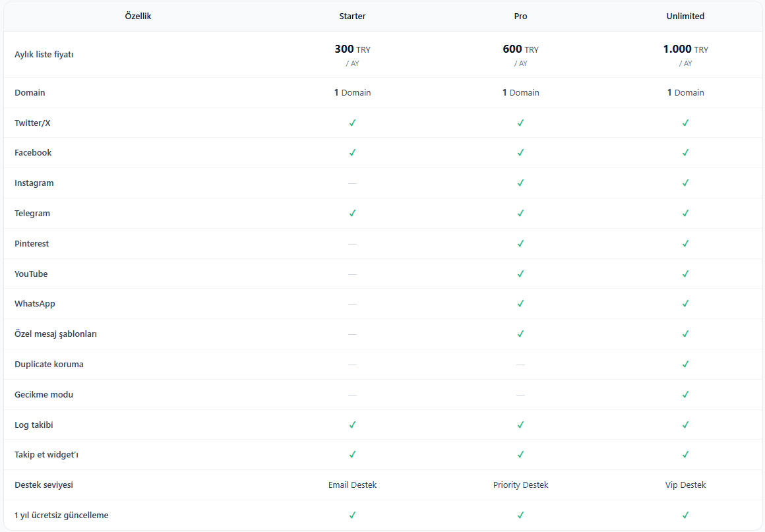Click Özel mesaj şablonları checkmark under Pro
Viewport: 765px width, 532px height.
click(520, 334)
